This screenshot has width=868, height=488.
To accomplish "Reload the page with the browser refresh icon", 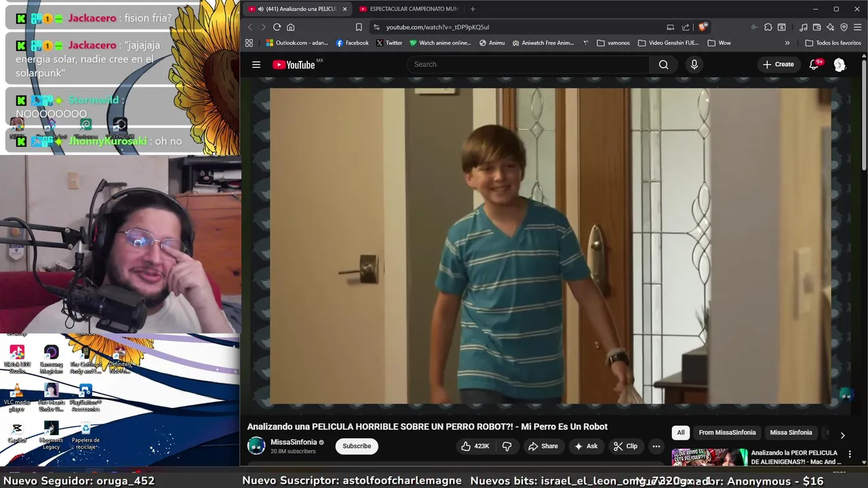I will [277, 27].
